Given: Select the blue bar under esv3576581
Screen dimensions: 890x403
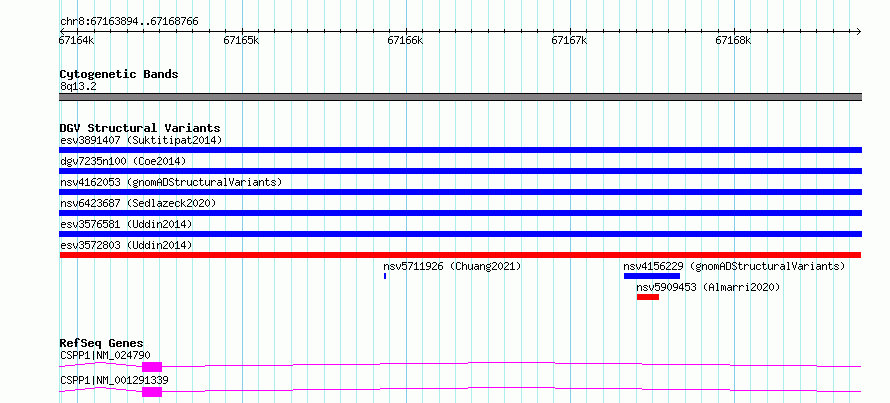Looking at the screenshot, I should pyautogui.click(x=460, y=234).
